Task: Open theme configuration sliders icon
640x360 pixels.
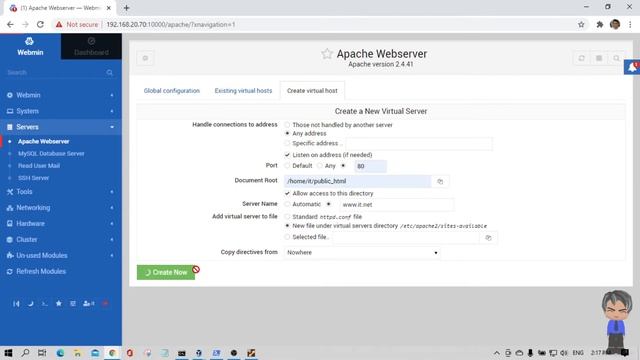Action: point(73,304)
